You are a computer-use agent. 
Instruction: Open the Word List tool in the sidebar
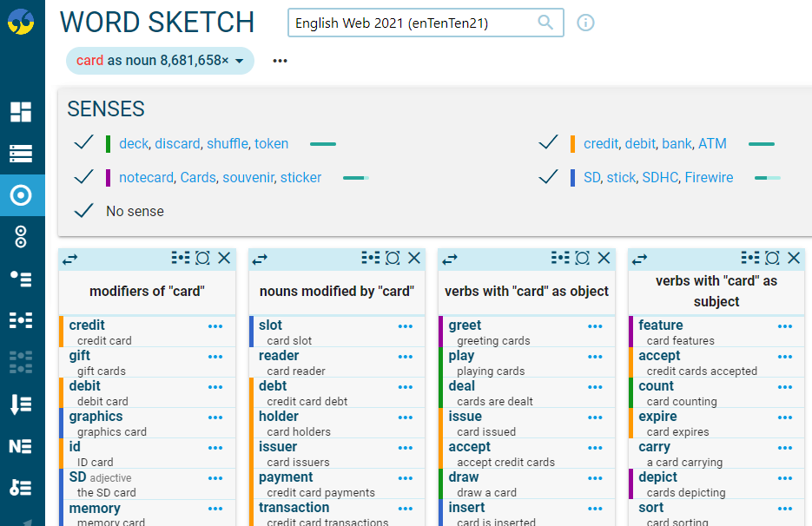21,404
